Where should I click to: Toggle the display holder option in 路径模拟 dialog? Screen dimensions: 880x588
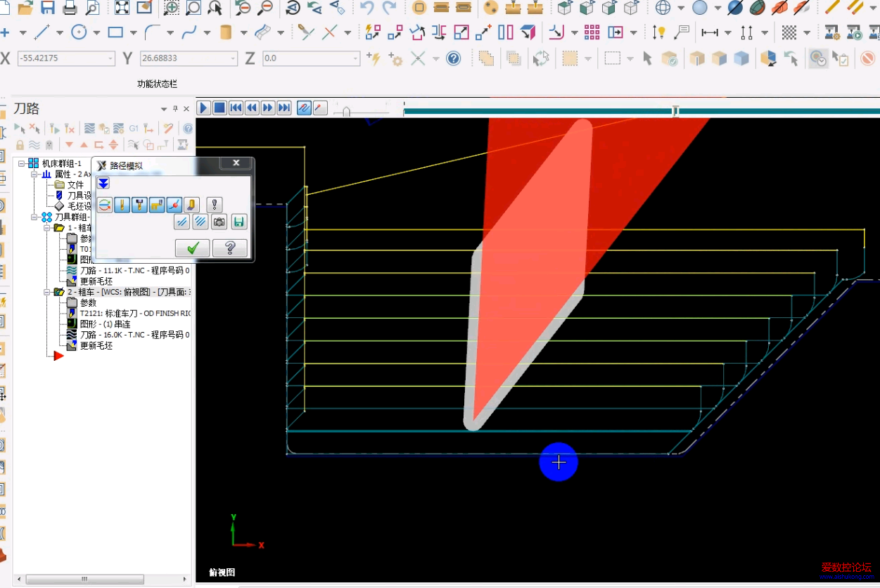tap(139, 205)
